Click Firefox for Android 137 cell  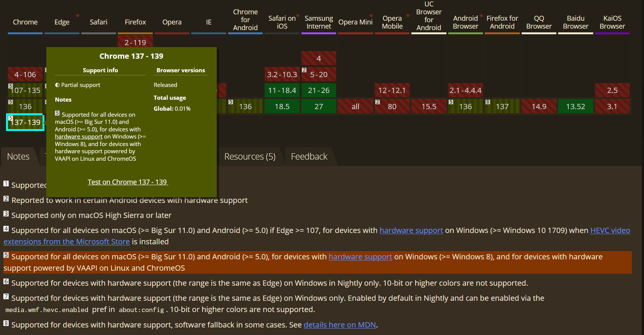502,107
